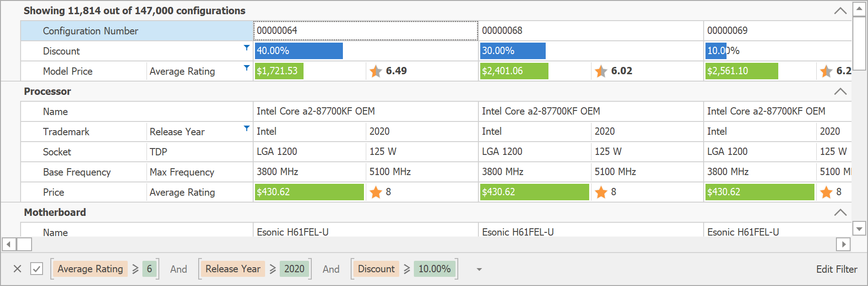
Task: Remove the filter with the X icon
Action: [x=17, y=269]
